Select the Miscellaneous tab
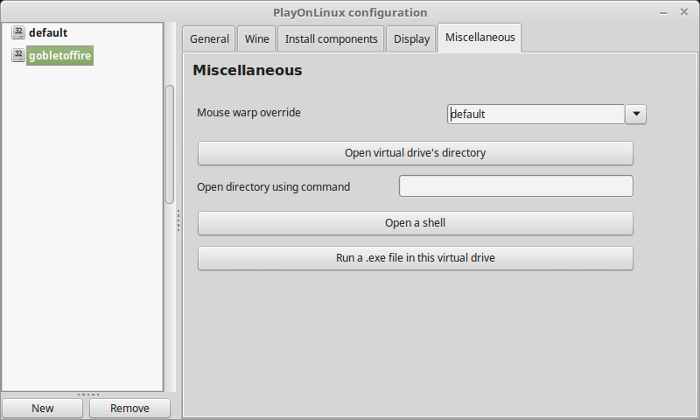Viewport: 700px width, 420px height. [x=480, y=37]
